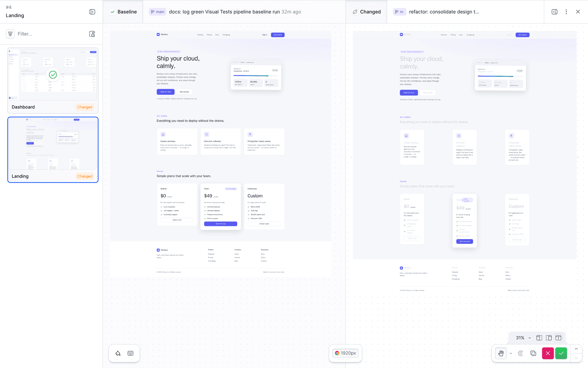Switch to side-by-side split view

559,338
